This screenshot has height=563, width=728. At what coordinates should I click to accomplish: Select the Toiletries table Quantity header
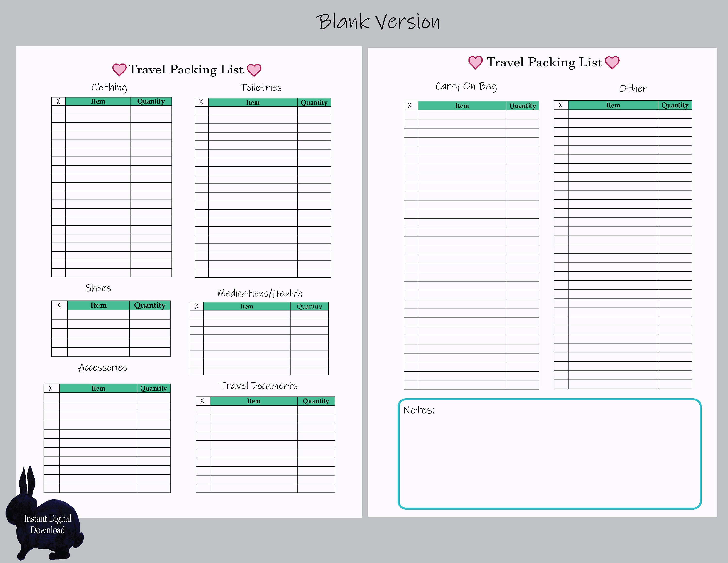[x=314, y=102]
